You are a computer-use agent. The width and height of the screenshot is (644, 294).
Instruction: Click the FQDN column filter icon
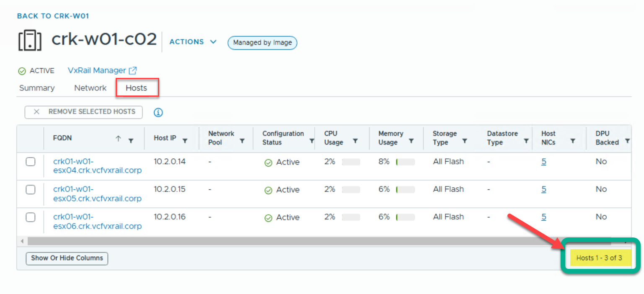pos(131,141)
